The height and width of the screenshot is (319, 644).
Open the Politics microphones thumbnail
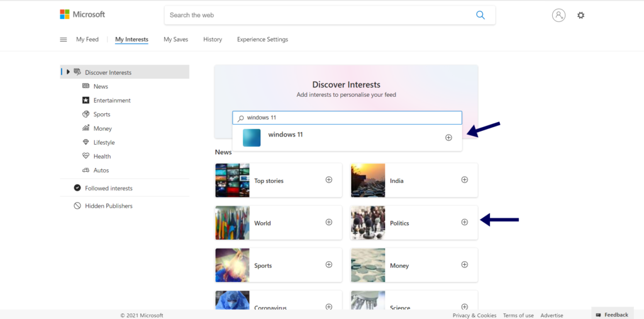[368, 223]
